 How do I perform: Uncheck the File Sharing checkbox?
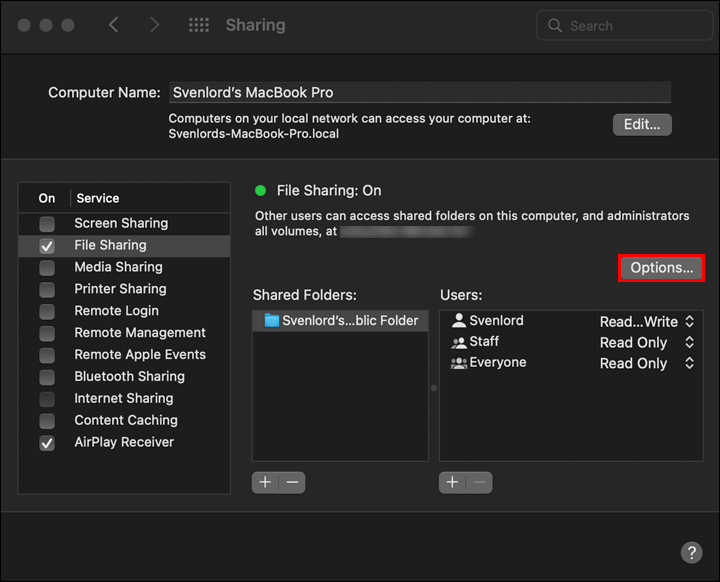coord(47,246)
